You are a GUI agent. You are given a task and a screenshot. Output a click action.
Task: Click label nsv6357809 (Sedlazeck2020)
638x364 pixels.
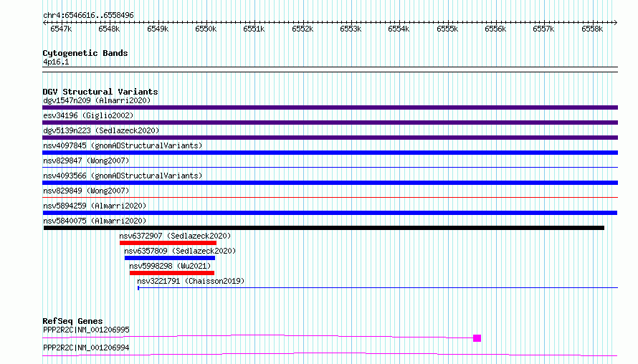click(x=180, y=251)
